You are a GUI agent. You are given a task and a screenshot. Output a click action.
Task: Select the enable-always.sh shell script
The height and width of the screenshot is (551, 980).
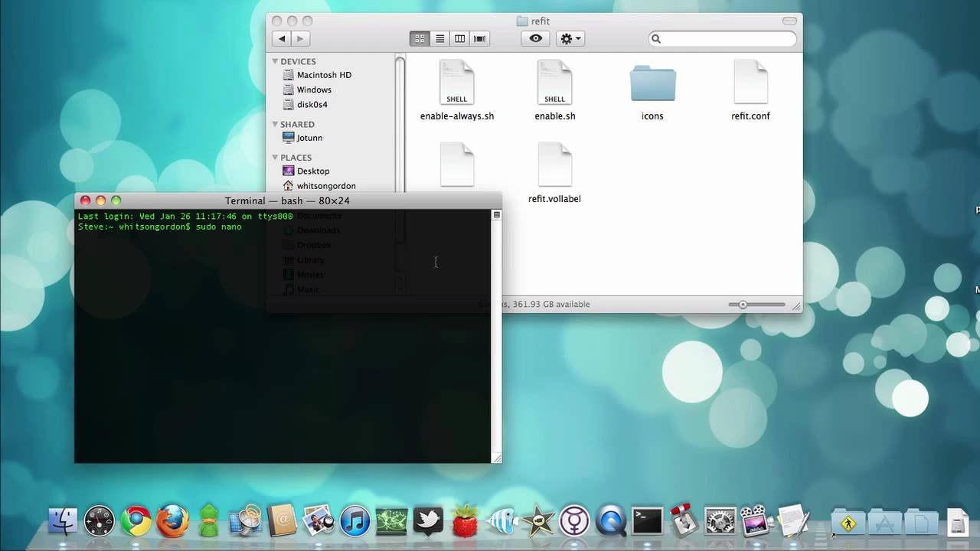click(457, 91)
